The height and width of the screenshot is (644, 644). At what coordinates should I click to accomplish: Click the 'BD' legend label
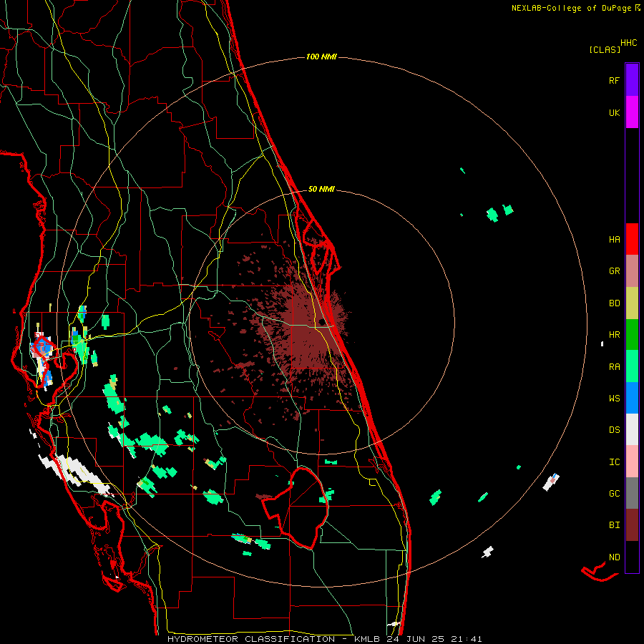(614, 303)
